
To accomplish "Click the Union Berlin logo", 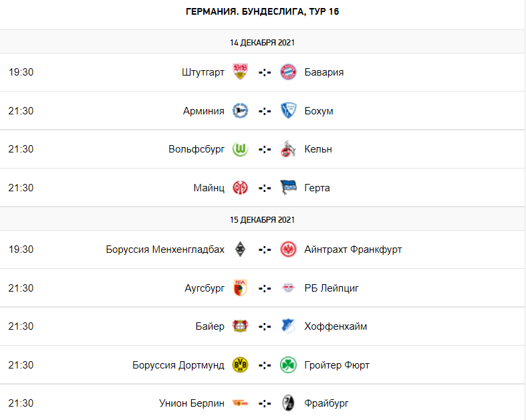I will (240, 403).
